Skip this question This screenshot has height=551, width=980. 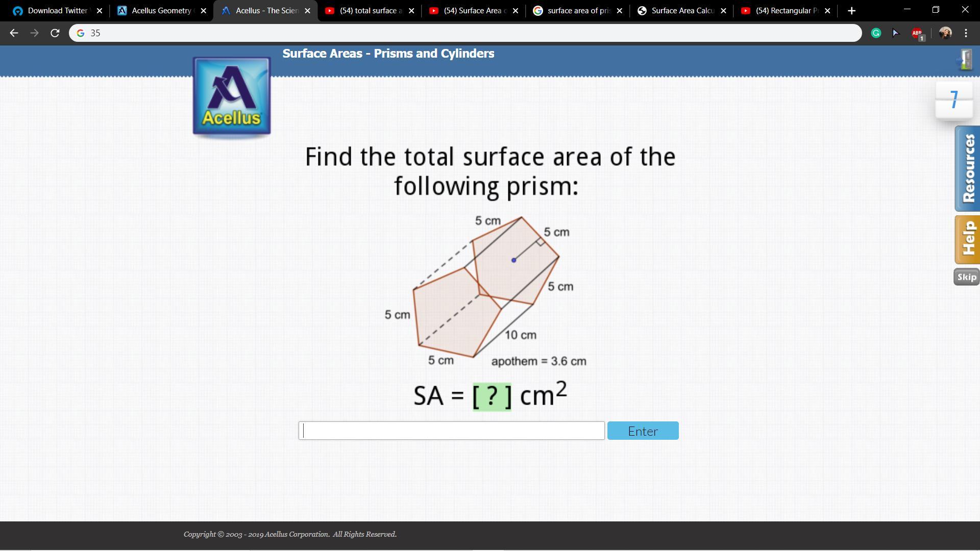[x=966, y=277]
